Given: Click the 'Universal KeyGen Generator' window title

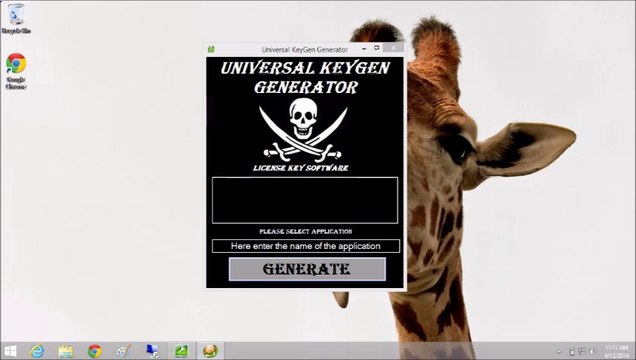Looking at the screenshot, I should [305, 49].
